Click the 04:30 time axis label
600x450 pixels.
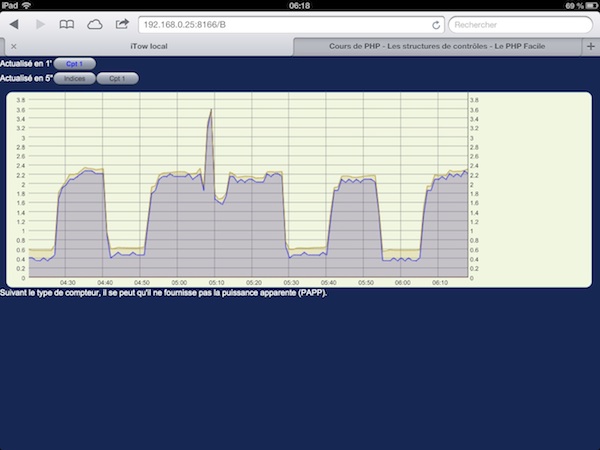click(x=68, y=283)
